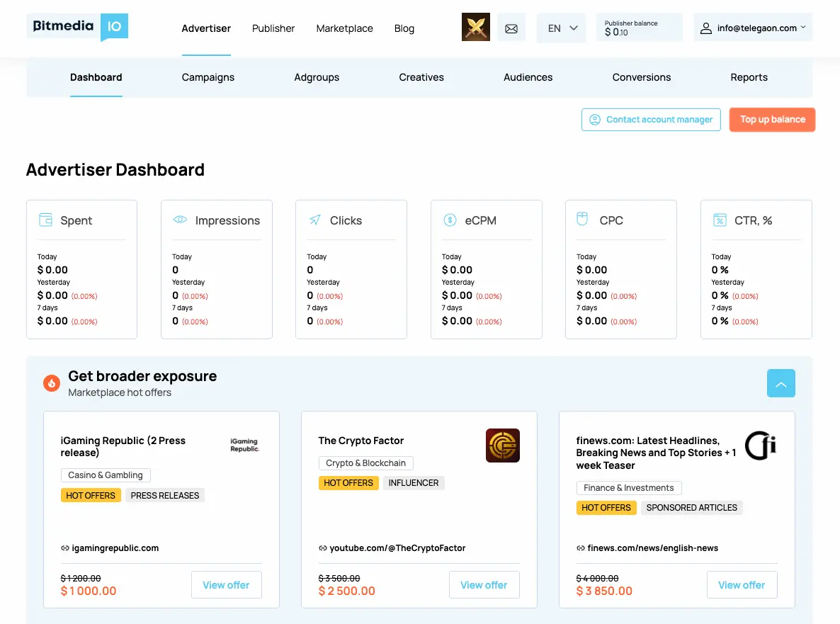Click link icon beside finews.com/news/english-news

[x=580, y=548]
